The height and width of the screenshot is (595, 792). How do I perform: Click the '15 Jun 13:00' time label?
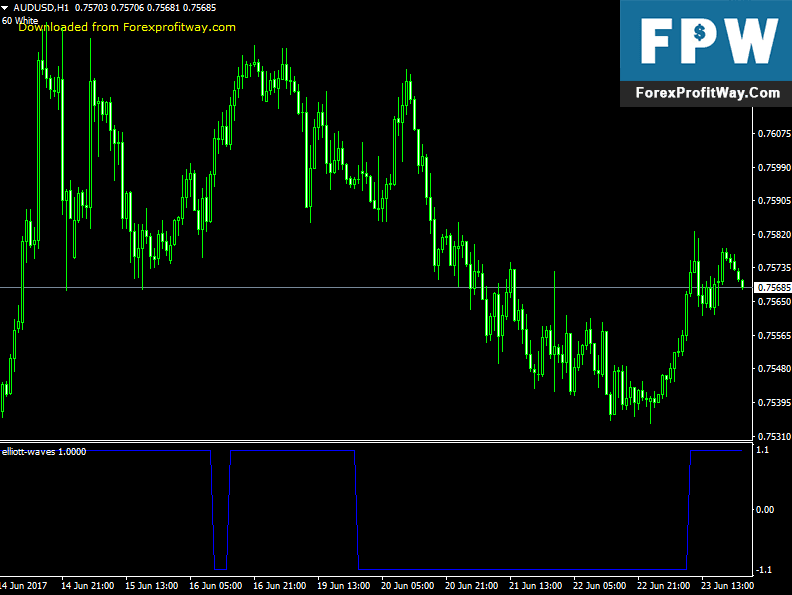tap(152, 586)
